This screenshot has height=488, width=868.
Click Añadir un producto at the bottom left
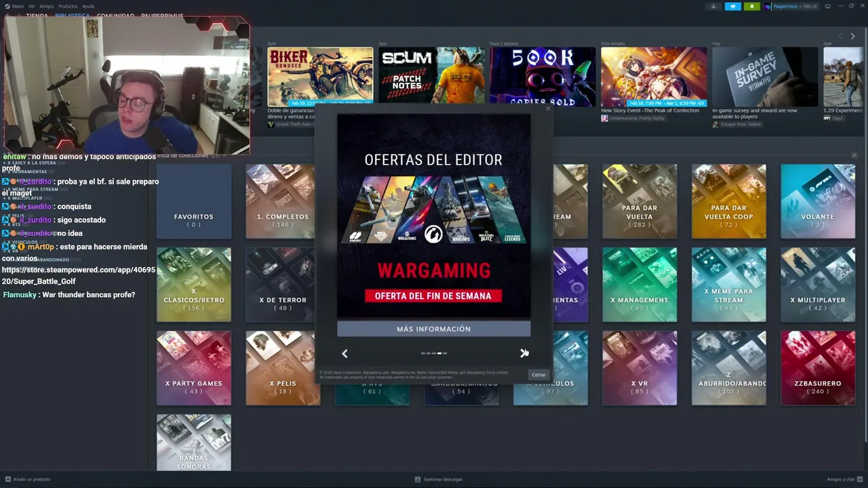(x=28, y=479)
